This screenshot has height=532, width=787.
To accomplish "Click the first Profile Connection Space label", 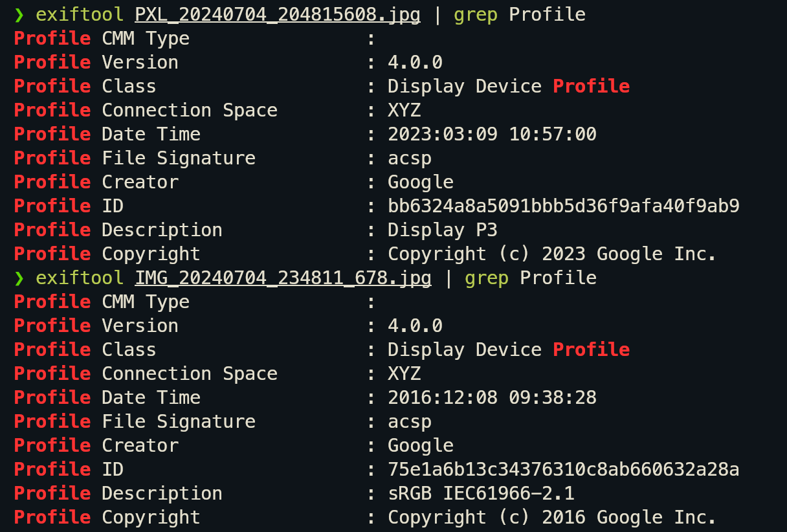I will (x=146, y=110).
